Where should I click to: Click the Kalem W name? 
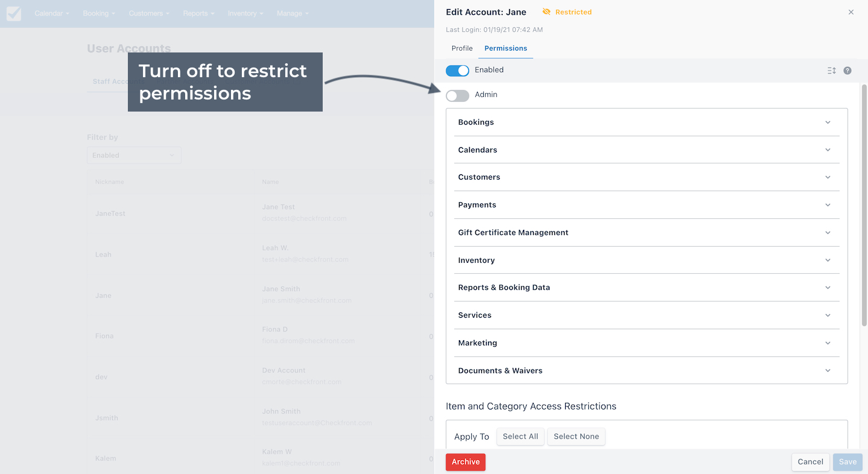pyautogui.click(x=277, y=452)
